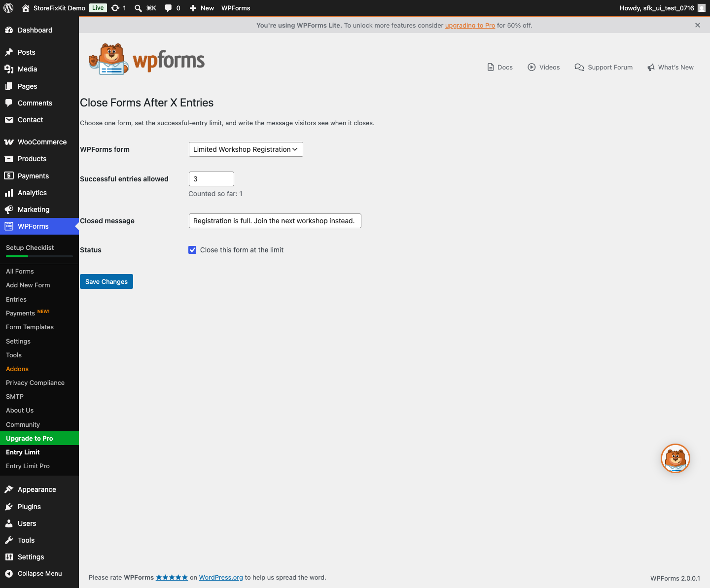This screenshot has height=588, width=710.
Task: Open the floating WPForms bear help icon
Action: click(675, 458)
